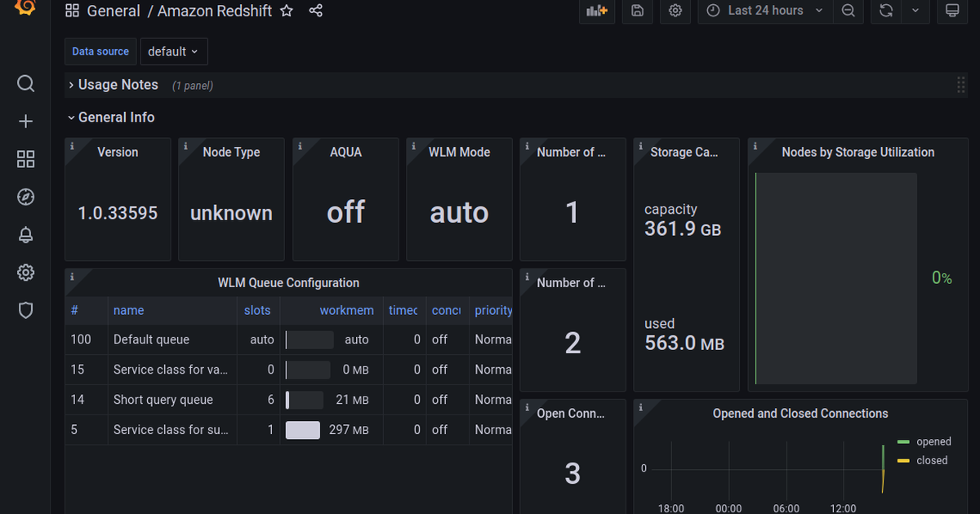Show info icon on Open Connections panel

(x=528, y=407)
